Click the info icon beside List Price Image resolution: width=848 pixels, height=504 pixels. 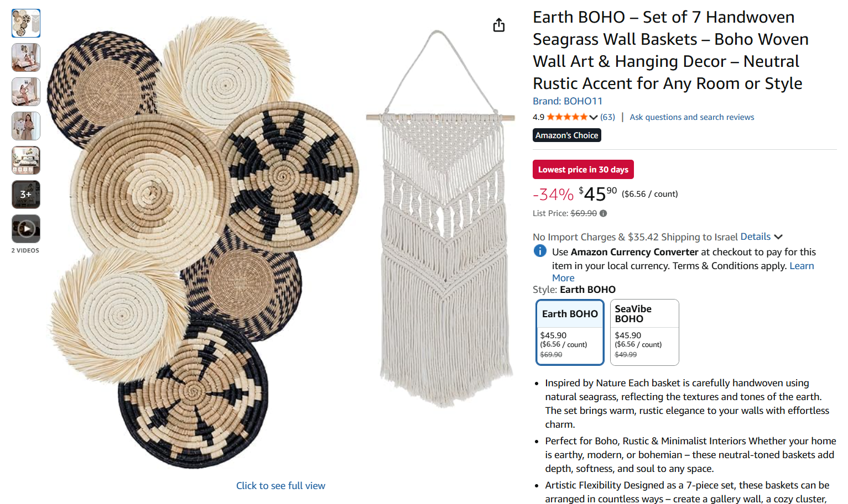603,213
